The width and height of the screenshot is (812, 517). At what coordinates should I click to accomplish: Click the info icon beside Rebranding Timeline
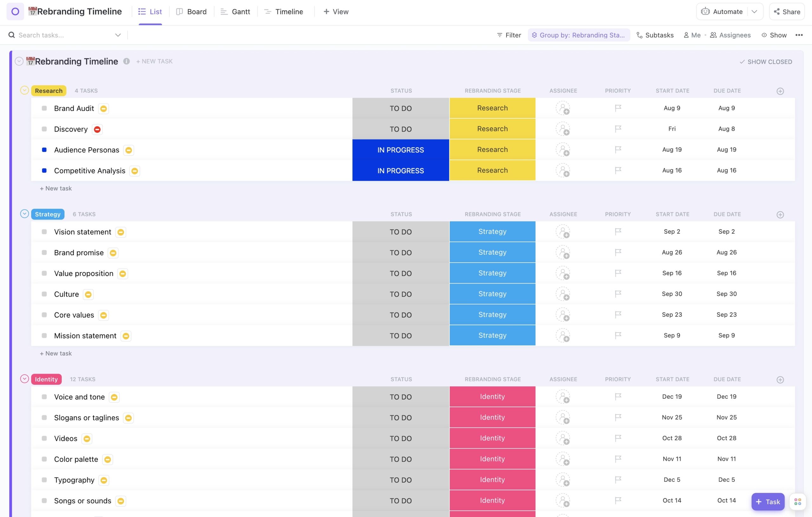coord(127,62)
